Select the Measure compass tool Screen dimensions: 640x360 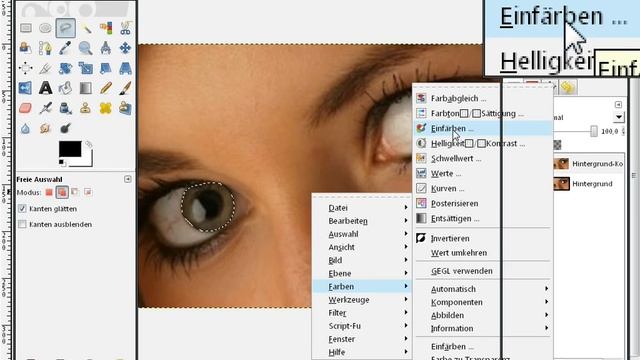(x=105, y=48)
